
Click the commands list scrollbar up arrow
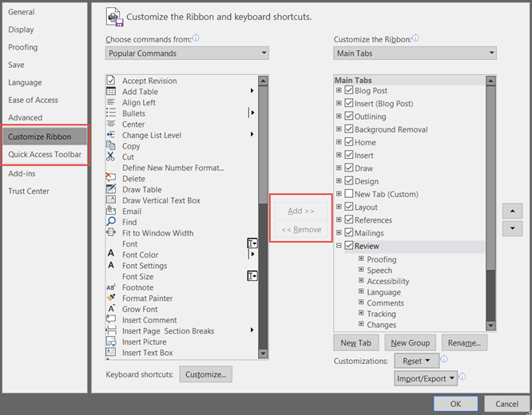pyautogui.click(x=263, y=81)
